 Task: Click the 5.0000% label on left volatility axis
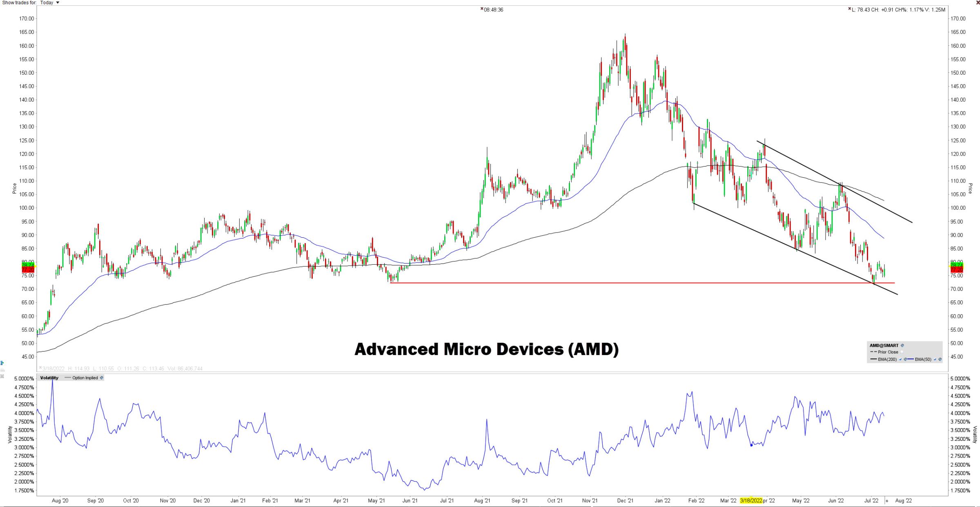[24, 379]
